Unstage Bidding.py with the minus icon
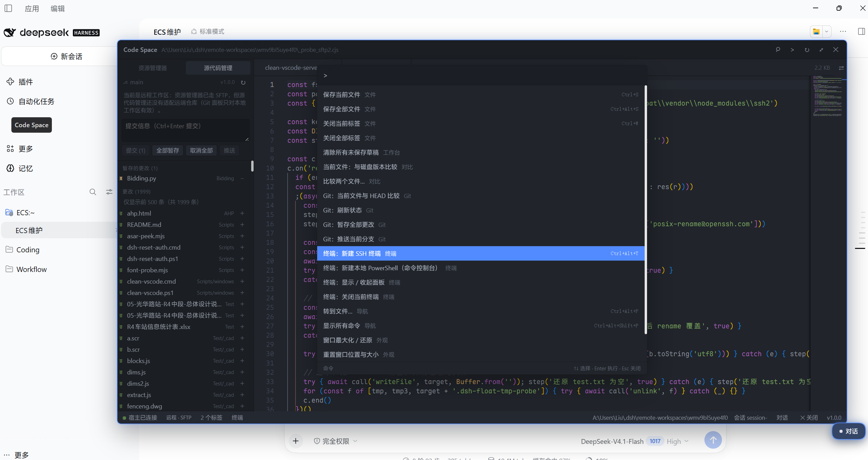 point(242,178)
